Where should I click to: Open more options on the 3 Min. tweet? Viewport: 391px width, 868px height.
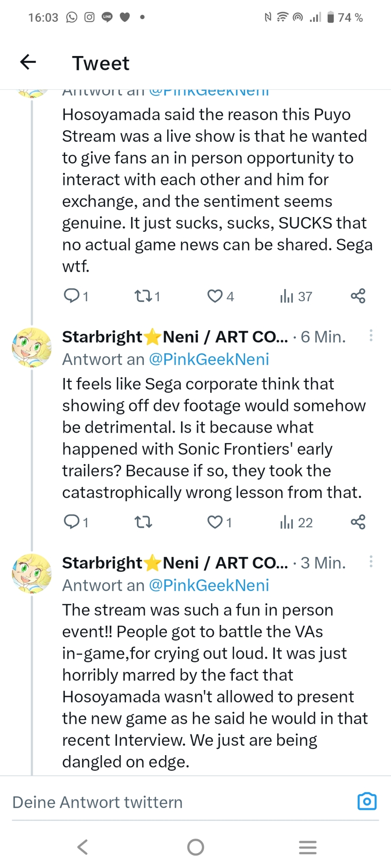[371, 562]
